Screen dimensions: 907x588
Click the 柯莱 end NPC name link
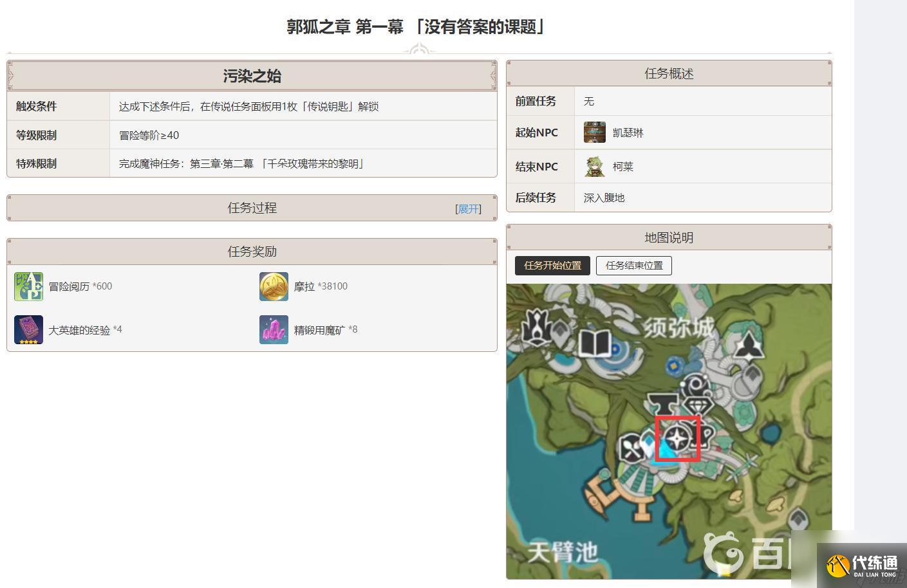(x=622, y=167)
